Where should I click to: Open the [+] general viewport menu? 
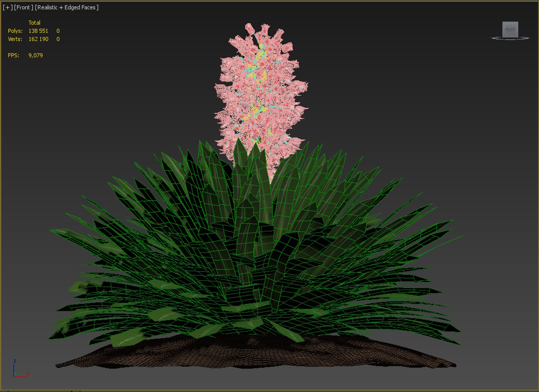(x=8, y=7)
